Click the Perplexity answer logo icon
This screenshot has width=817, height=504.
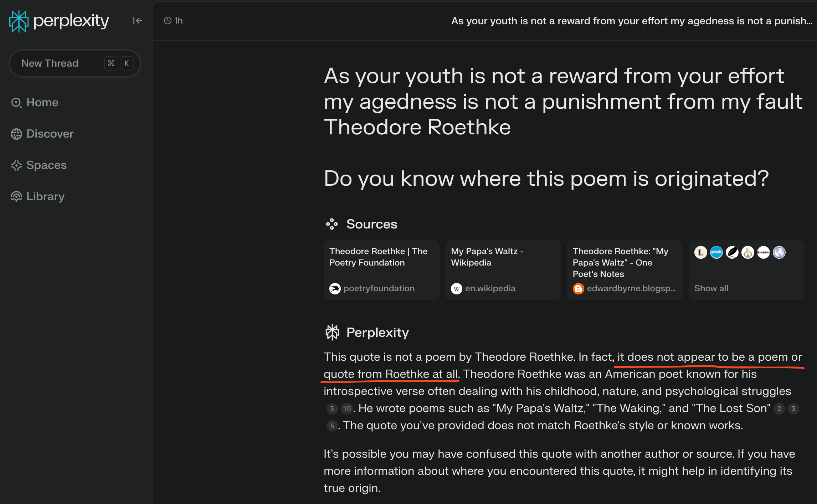coord(332,332)
